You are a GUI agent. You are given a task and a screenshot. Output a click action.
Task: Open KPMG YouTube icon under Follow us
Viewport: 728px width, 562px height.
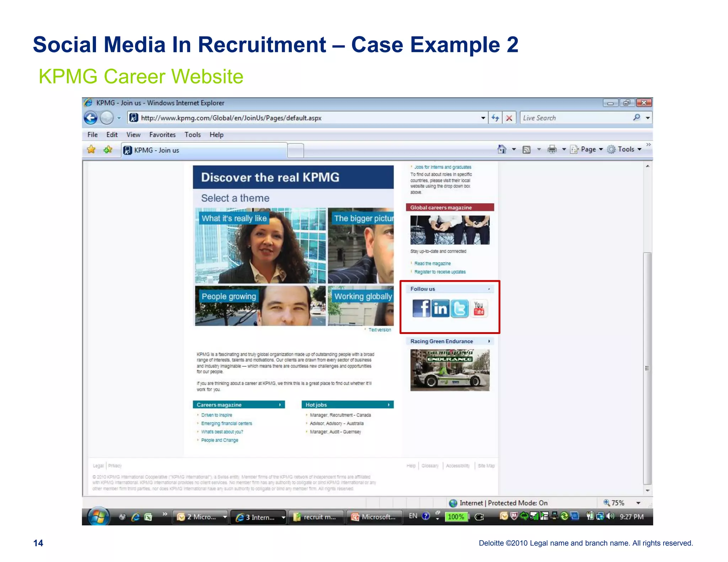[479, 308]
